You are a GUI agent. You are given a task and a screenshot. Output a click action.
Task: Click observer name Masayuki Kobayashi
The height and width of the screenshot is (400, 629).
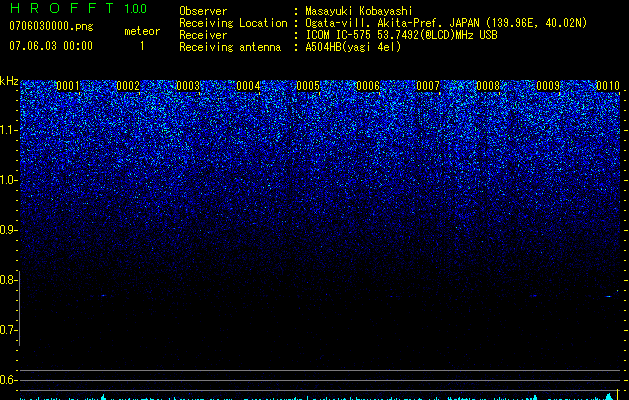359,11
